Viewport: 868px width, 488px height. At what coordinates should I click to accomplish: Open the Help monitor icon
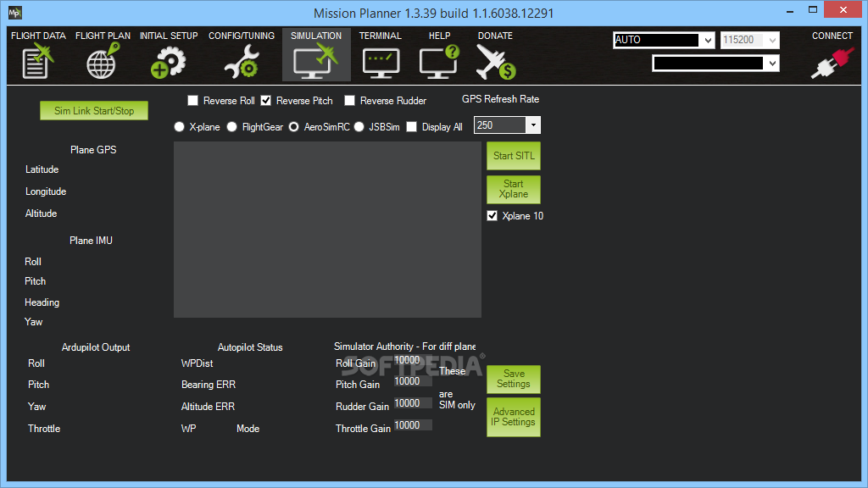(440, 61)
